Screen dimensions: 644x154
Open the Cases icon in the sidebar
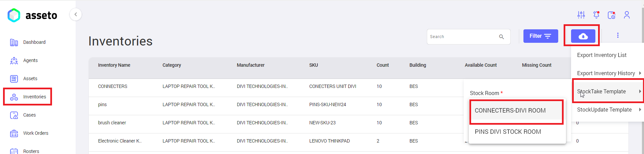point(14,115)
